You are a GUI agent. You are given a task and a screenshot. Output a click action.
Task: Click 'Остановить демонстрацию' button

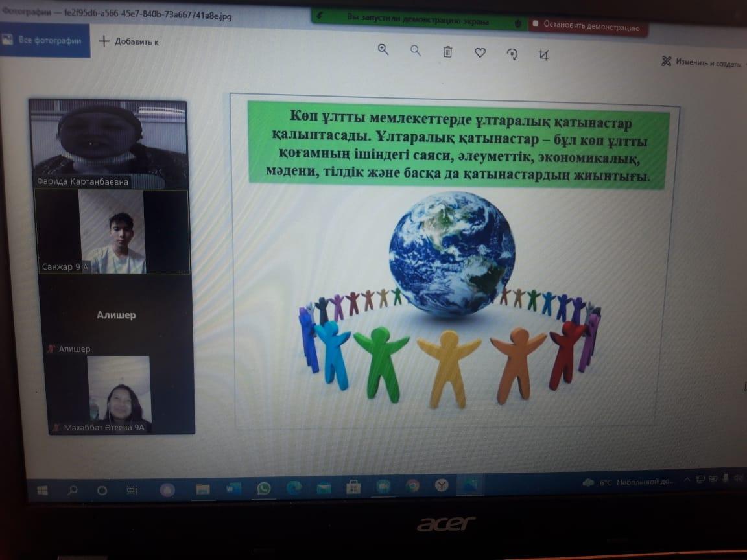click(x=587, y=27)
